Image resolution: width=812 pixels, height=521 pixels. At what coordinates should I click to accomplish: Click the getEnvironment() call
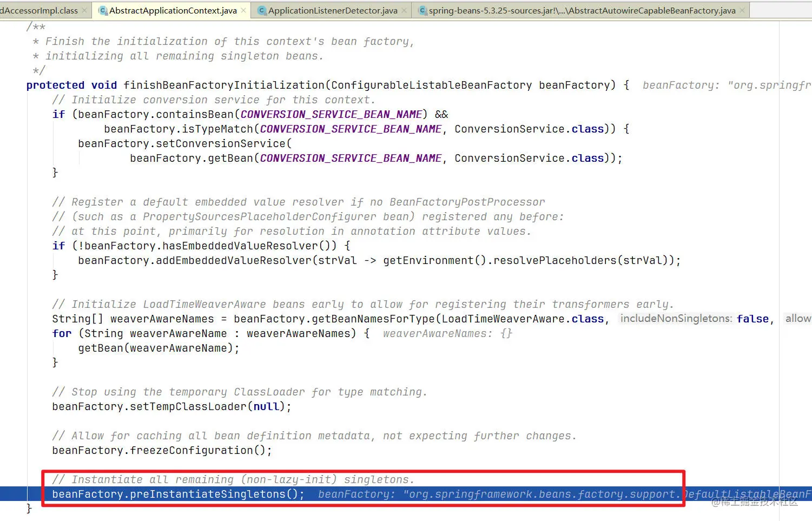pyautogui.click(x=435, y=261)
